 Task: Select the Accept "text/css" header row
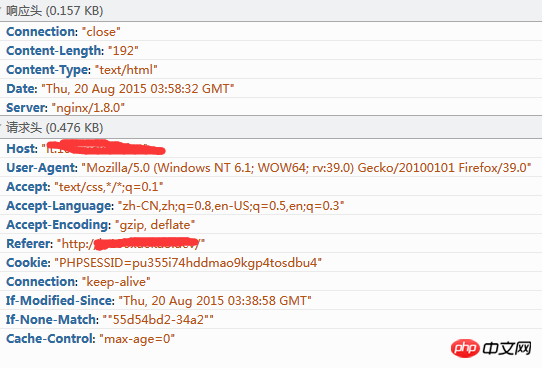[271, 187]
